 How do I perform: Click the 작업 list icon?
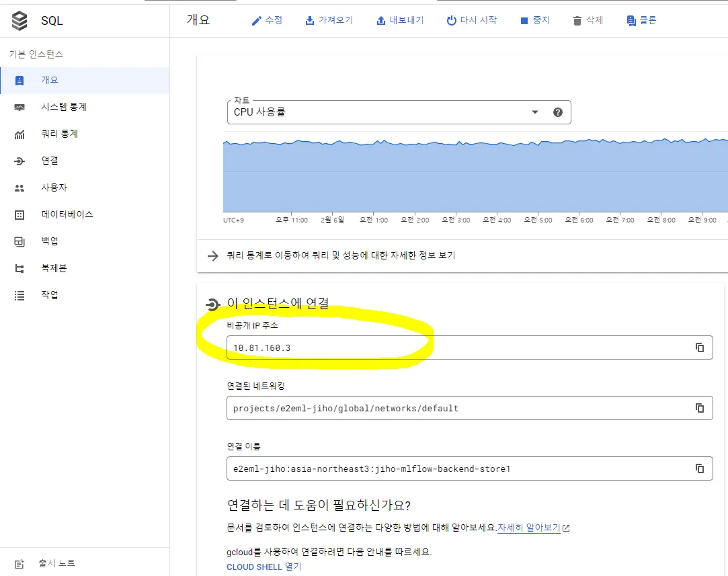[19, 296]
